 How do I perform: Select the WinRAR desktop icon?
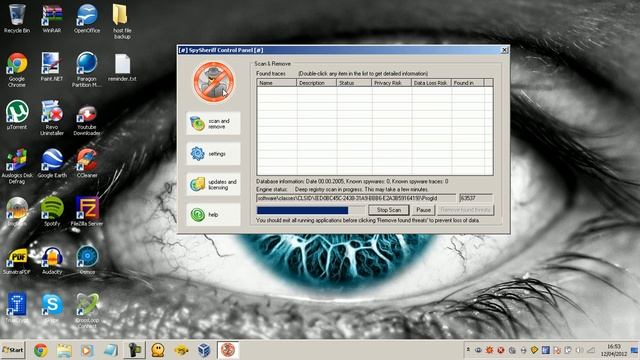coord(52,19)
